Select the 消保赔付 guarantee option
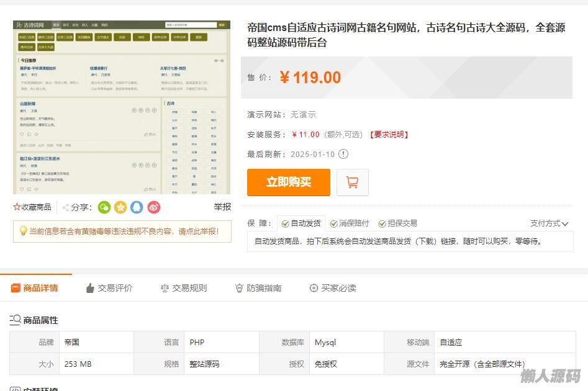588x391 pixels. coord(349,223)
